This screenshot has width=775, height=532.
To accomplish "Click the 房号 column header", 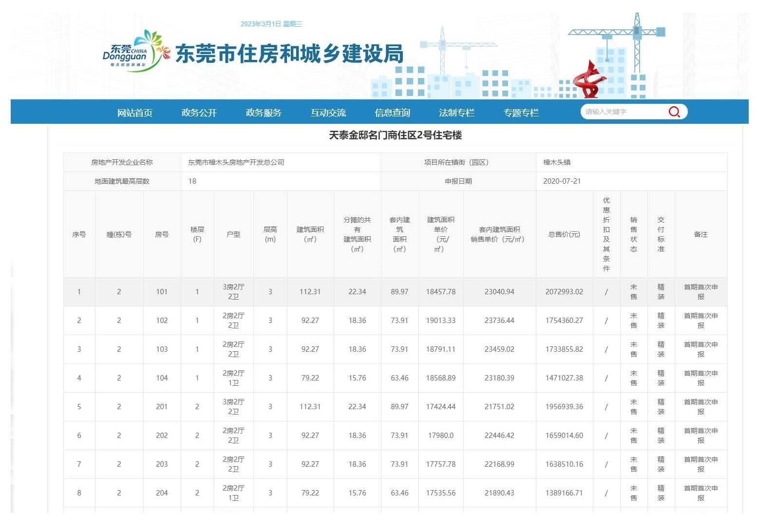I will tap(162, 234).
